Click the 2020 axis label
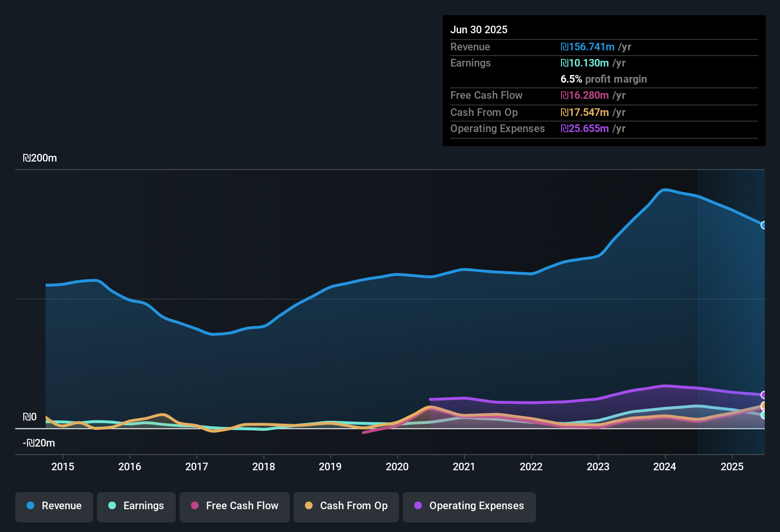The width and height of the screenshot is (780, 532). click(x=397, y=466)
